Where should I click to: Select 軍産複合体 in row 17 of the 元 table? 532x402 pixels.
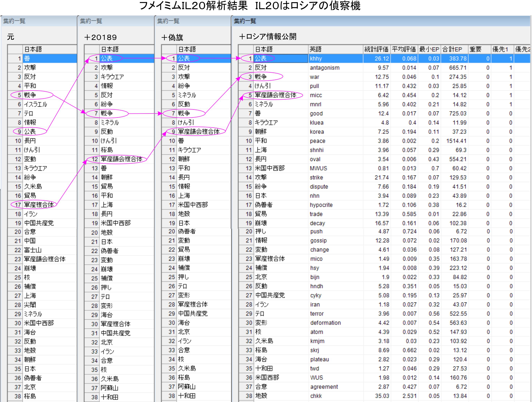coord(39,205)
